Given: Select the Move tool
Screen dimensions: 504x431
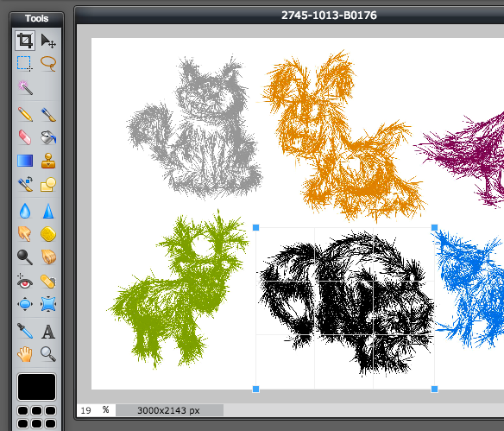Looking at the screenshot, I should click(48, 41).
